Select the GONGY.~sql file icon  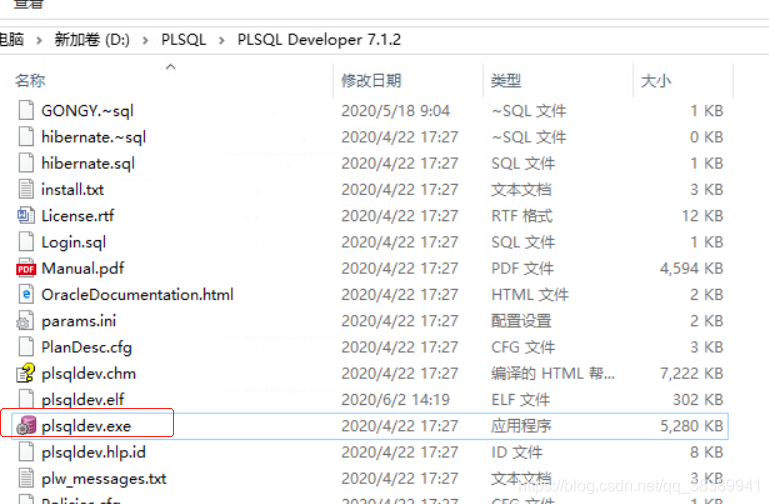(26, 110)
